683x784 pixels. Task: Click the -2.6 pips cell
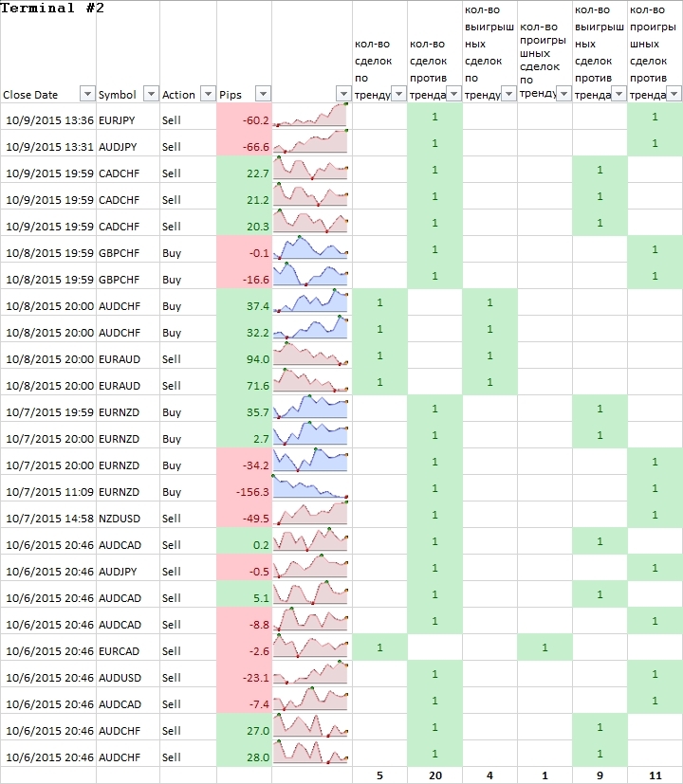click(244, 647)
